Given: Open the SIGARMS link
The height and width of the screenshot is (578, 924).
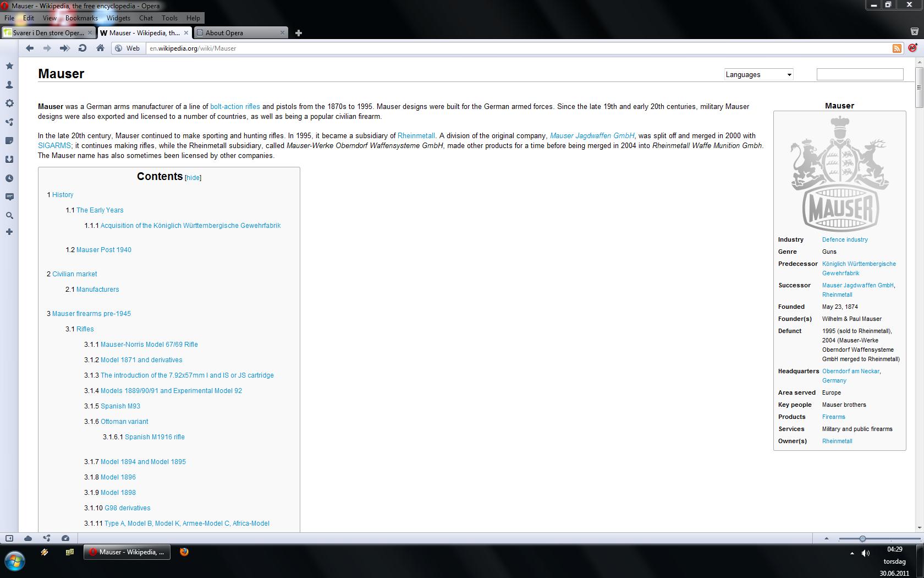Looking at the screenshot, I should click(54, 146).
